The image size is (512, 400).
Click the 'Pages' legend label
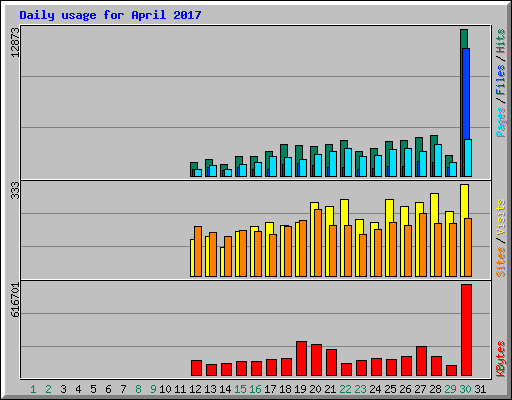[x=500, y=122]
